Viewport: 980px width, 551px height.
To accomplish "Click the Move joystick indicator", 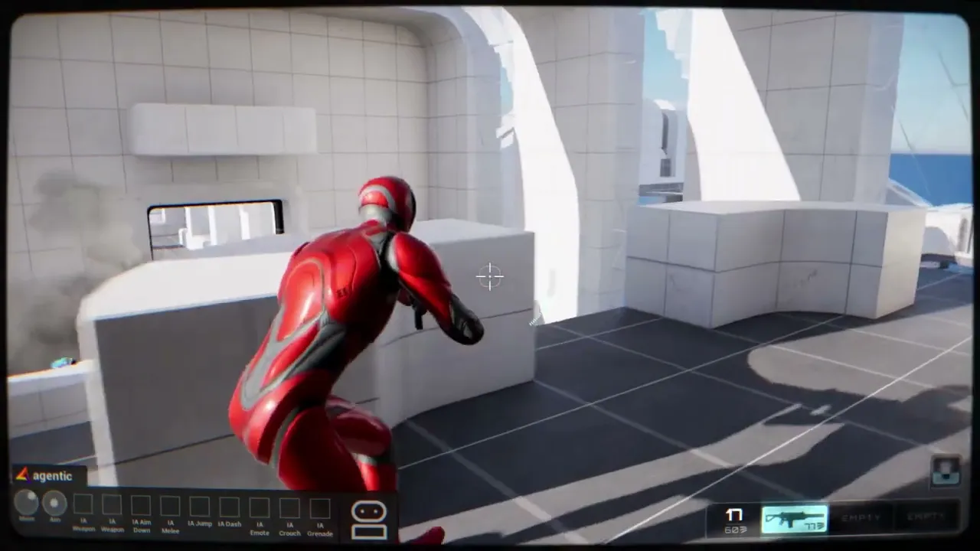I will [x=27, y=503].
